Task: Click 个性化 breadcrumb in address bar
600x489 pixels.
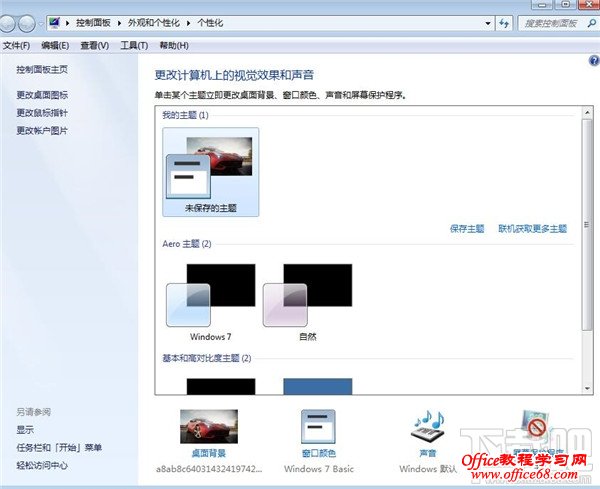Action: [x=210, y=23]
